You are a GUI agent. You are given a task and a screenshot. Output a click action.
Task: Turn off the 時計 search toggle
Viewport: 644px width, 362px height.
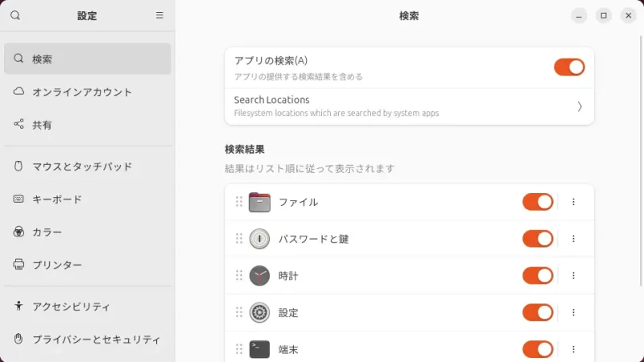(x=538, y=275)
